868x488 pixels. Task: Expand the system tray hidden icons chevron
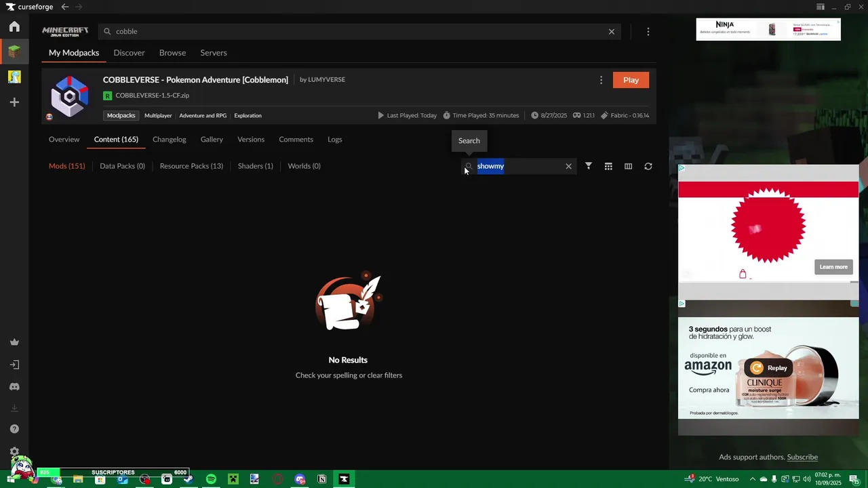click(752, 479)
